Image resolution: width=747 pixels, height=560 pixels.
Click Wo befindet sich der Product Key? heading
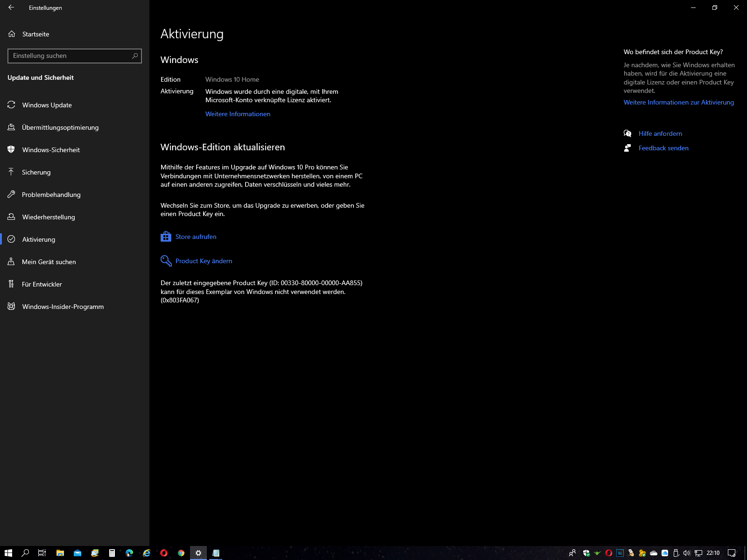point(673,52)
